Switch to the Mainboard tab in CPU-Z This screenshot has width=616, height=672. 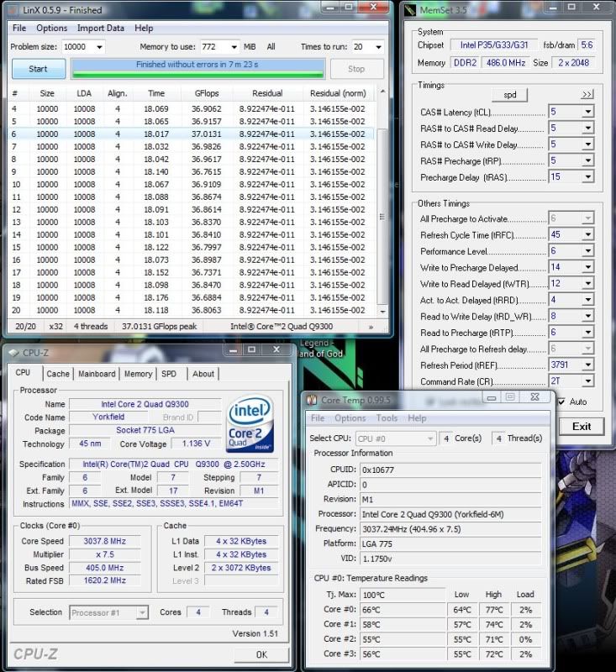97,374
